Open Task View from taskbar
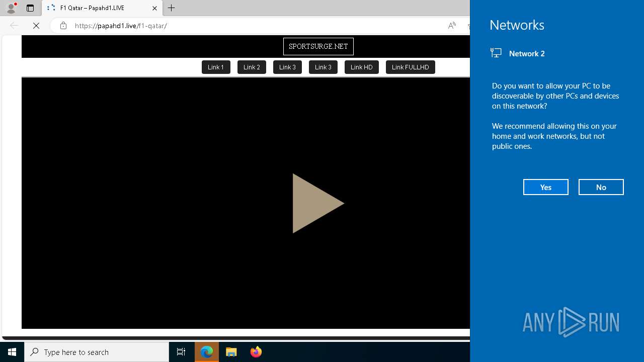The height and width of the screenshot is (362, 644). coord(181,352)
